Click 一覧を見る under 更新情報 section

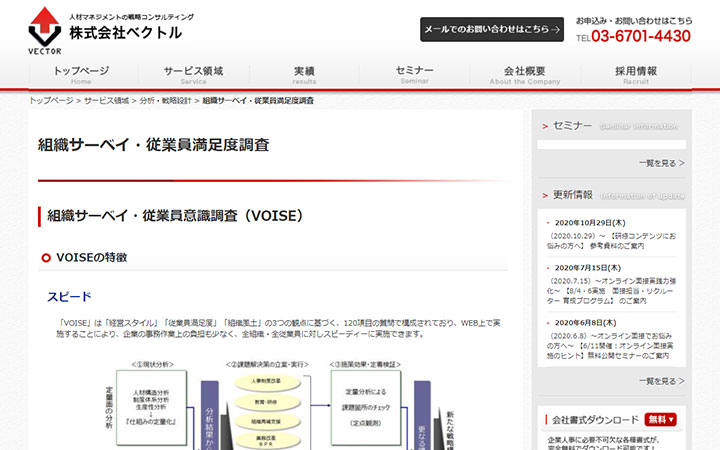[x=661, y=381]
